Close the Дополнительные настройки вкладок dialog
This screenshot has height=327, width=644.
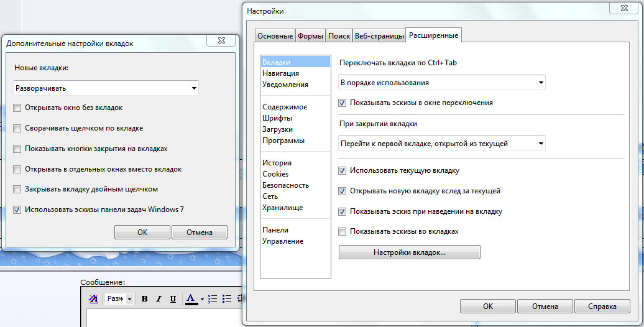(221, 40)
